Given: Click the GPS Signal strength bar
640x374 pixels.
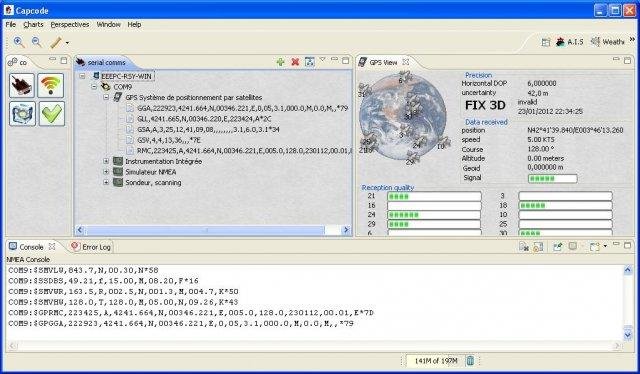Looking at the screenshot, I should pyautogui.click(x=552, y=178).
